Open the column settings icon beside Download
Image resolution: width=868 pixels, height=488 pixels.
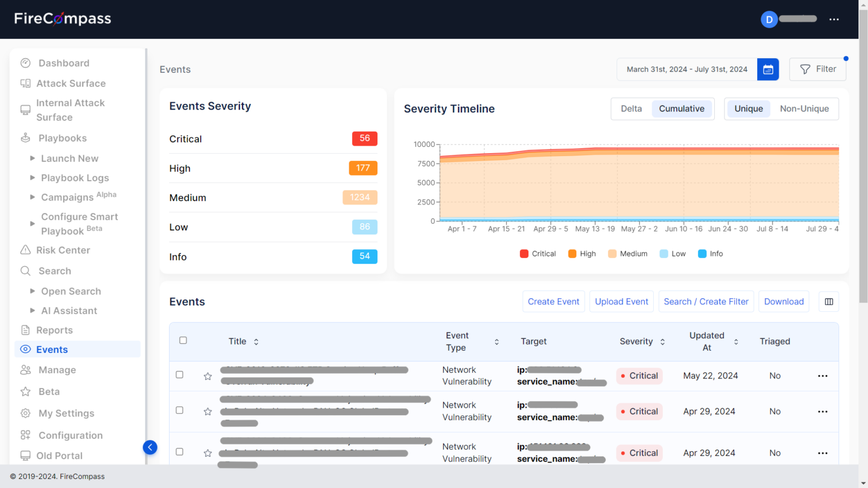point(828,301)
